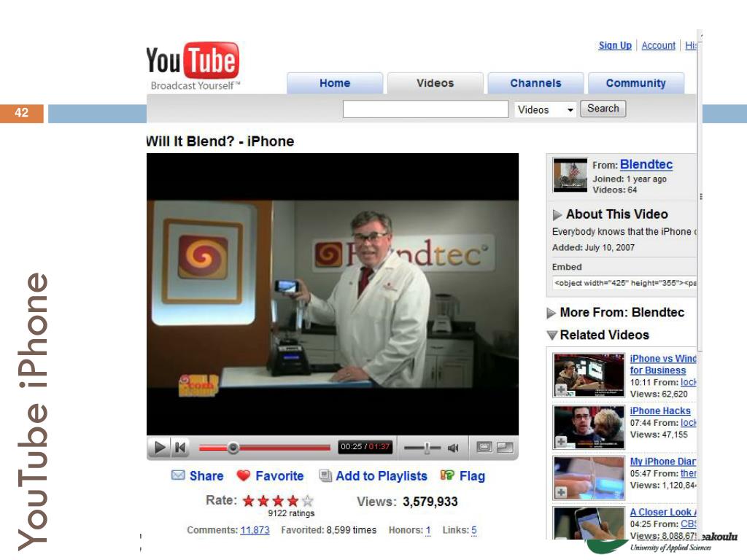This screenshot has height=560, width=747.
Task: Click the Add to Playlists icon
Action: tap(325, 475)
